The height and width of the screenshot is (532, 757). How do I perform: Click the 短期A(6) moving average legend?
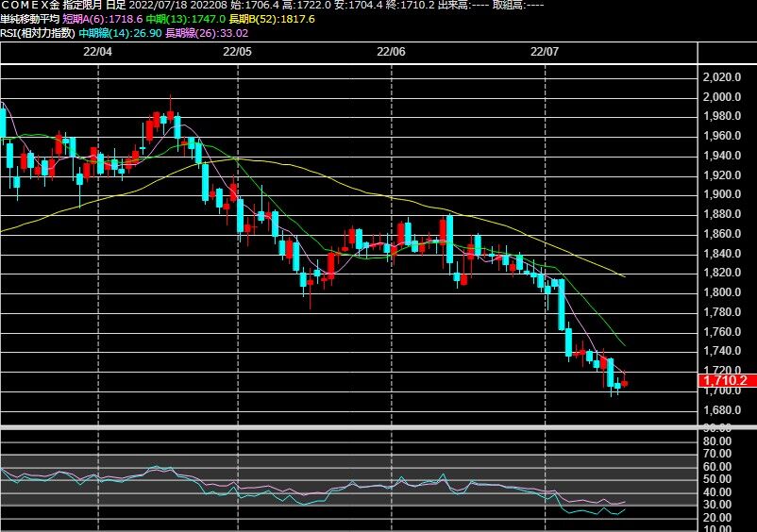(x=103, y=19)
